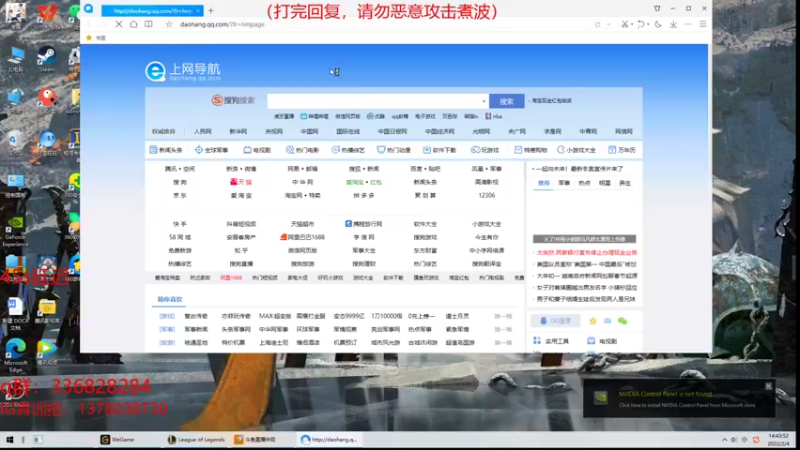The image size is (800, 450).
Task: Open the reading mode book icon
Action: coord(148,24)
